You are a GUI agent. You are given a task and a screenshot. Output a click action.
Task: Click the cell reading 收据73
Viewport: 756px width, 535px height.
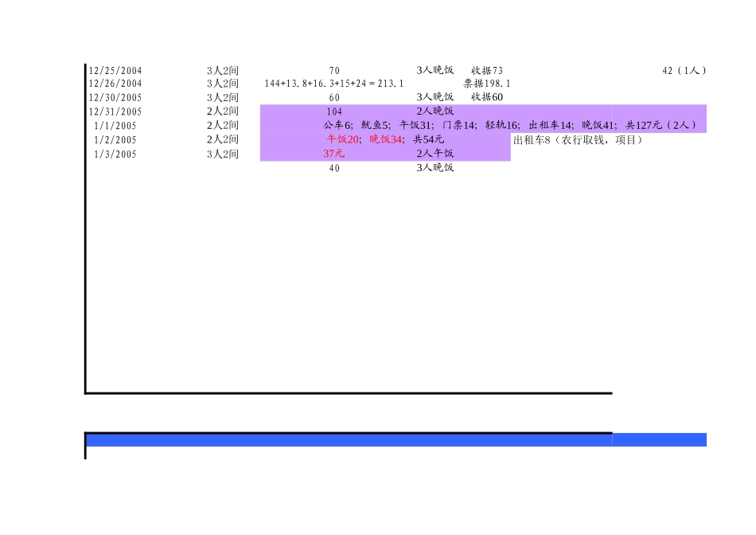487,71
